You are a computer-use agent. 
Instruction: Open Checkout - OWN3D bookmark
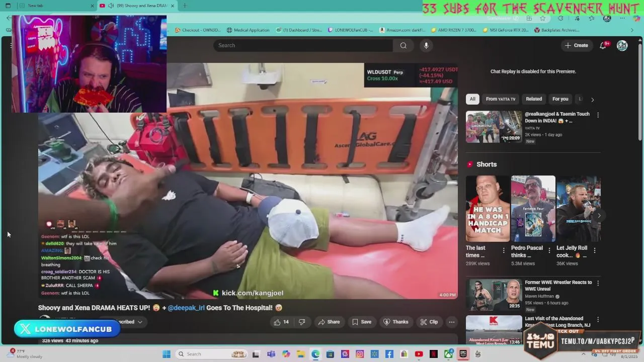[x=198, y=30]
